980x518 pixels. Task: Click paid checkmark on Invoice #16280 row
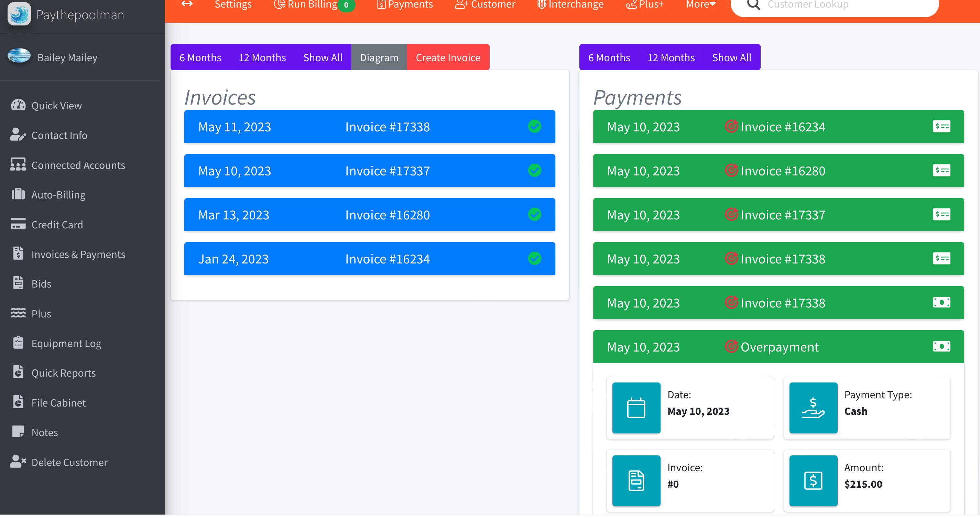[x=534, y=215]
